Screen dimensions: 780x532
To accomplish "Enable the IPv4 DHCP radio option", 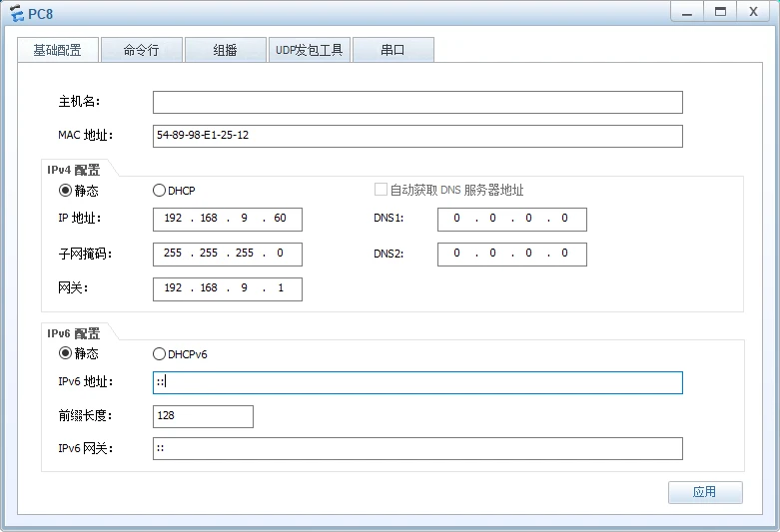I will point(159,190).
